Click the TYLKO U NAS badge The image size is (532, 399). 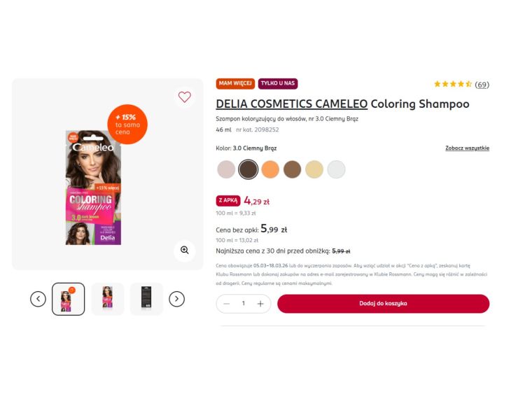(x=278, y=83)
